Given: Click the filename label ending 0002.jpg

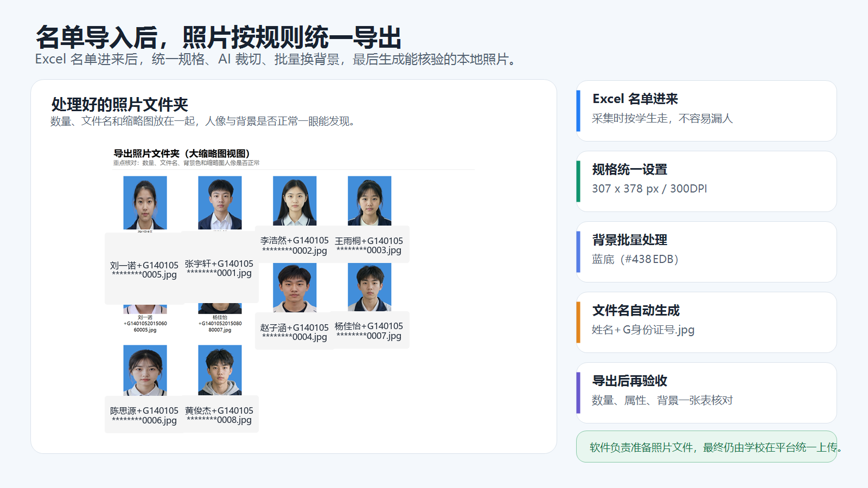Looking at the screenshot, I should click(295, 245).
